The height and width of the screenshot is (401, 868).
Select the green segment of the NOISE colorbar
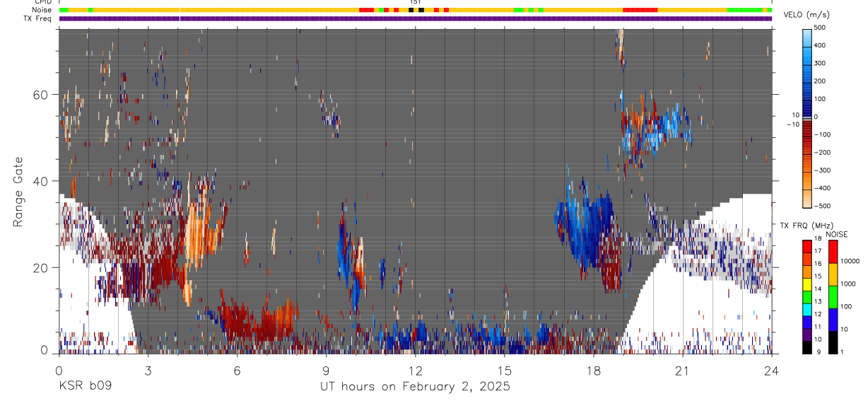(833, 296)
